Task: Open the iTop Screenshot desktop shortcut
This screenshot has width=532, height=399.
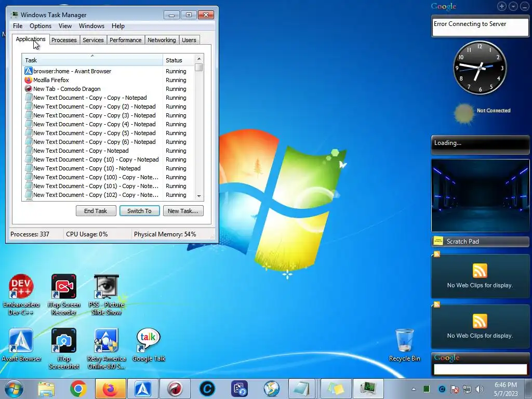Action: tap(64, 349)
